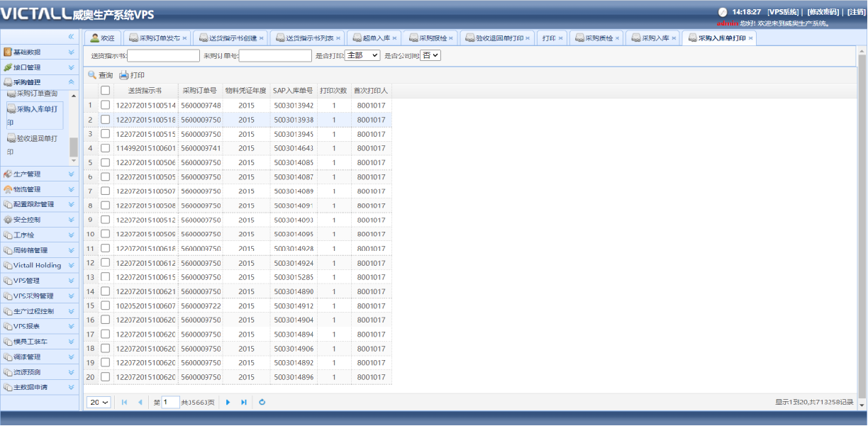Go to next page arrow
The width and height of the screenshot is (868, 426).
click(228, 403)
